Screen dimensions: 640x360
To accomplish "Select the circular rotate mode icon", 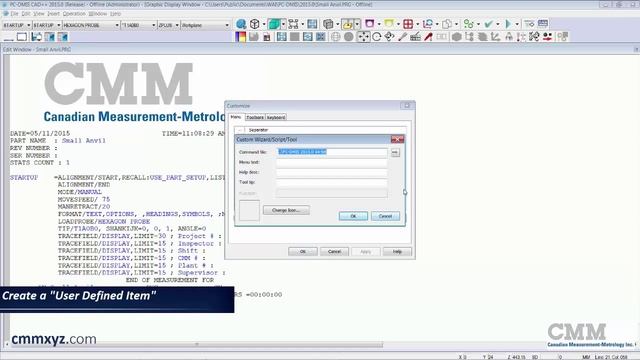I will point(377,37).
